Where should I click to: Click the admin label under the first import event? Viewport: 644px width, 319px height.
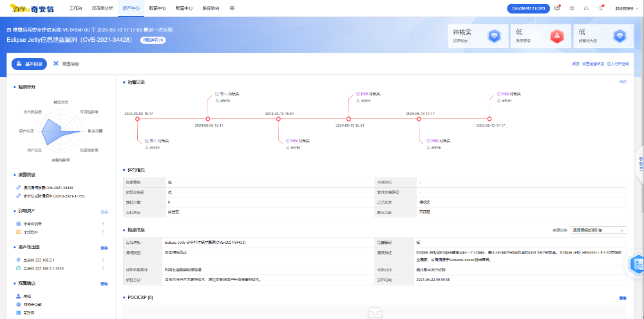click(x=154, y=147)
